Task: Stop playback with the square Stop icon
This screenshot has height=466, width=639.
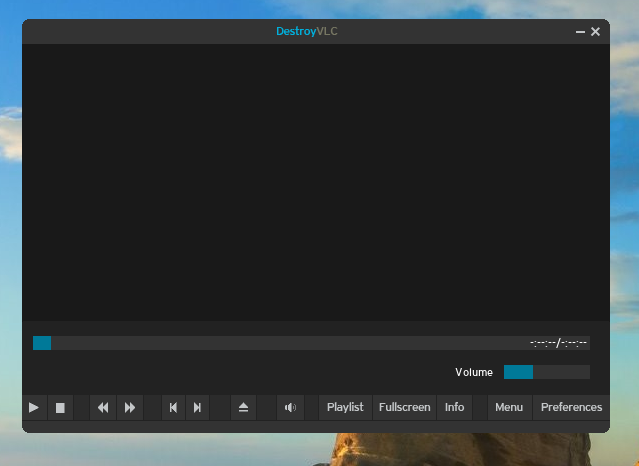Action: 60,407
